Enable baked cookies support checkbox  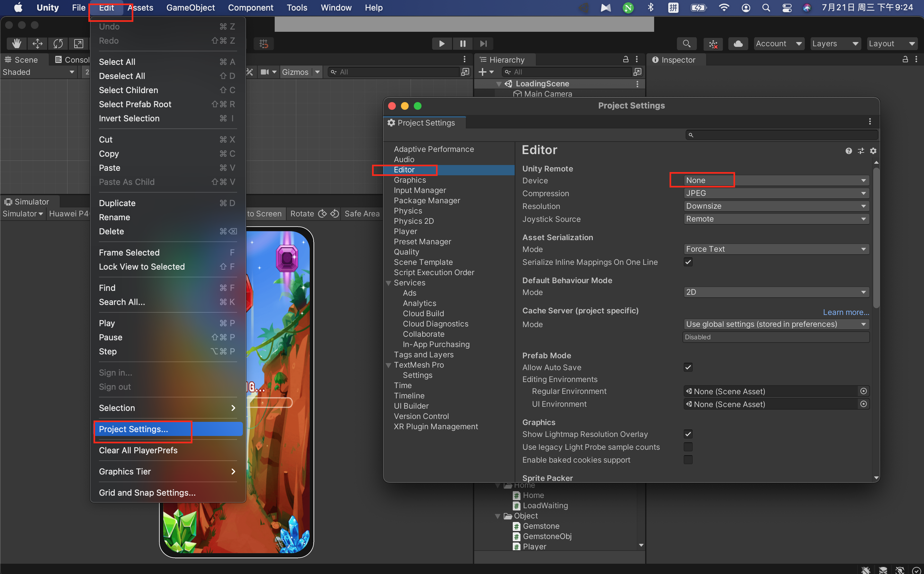688,460
